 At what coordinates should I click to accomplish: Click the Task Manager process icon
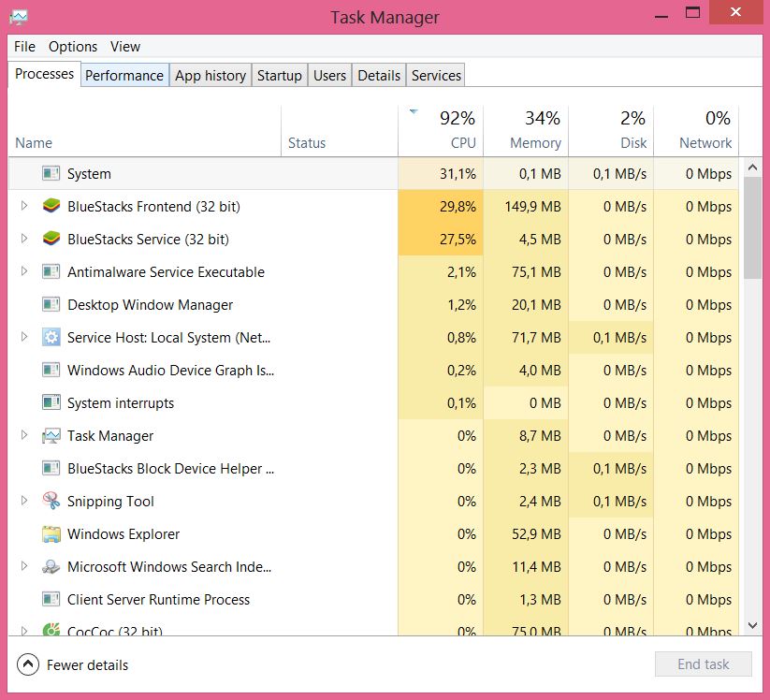(x=51, y=436)
